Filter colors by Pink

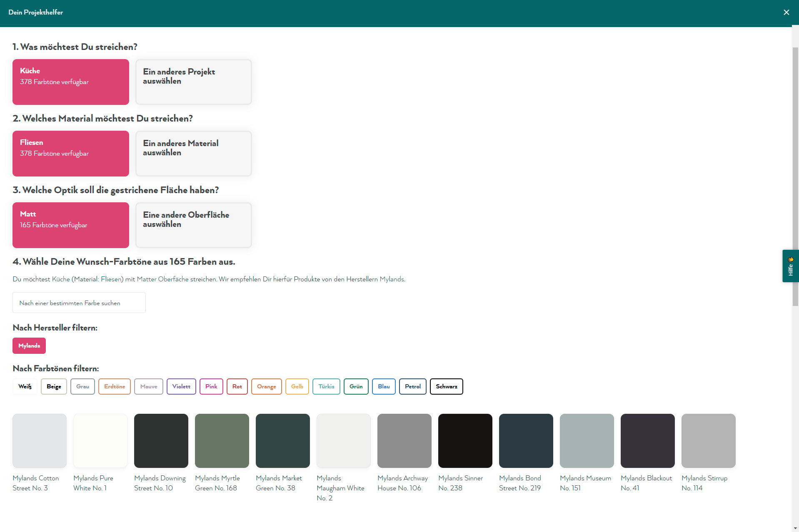pos(211,386)
